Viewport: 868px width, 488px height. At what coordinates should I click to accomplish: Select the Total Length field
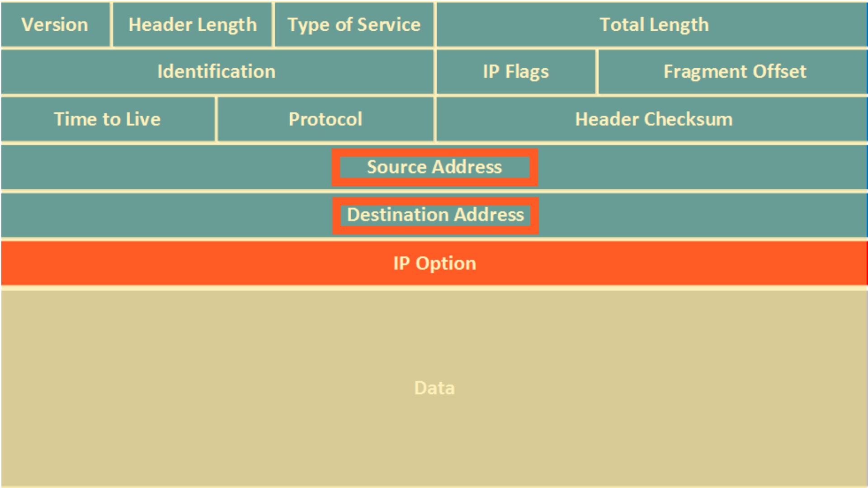pos(643,23)
